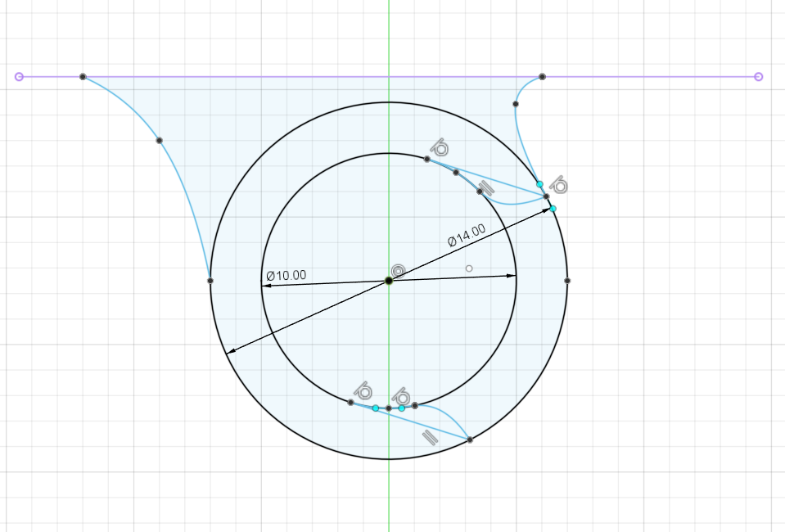The height and width of the screenshot is (532, 785).
Task: Select the leftmost tangent constraint icon at bottom
Action: (363, 390)
